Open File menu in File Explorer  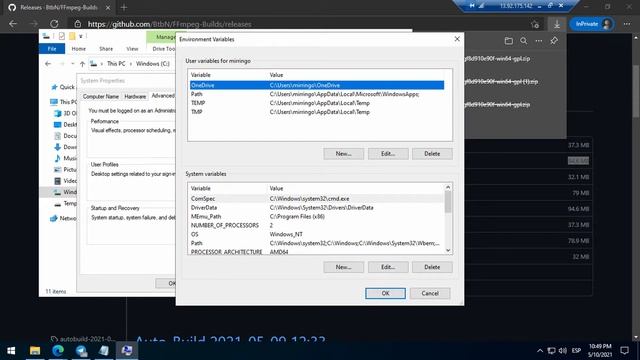52,49
